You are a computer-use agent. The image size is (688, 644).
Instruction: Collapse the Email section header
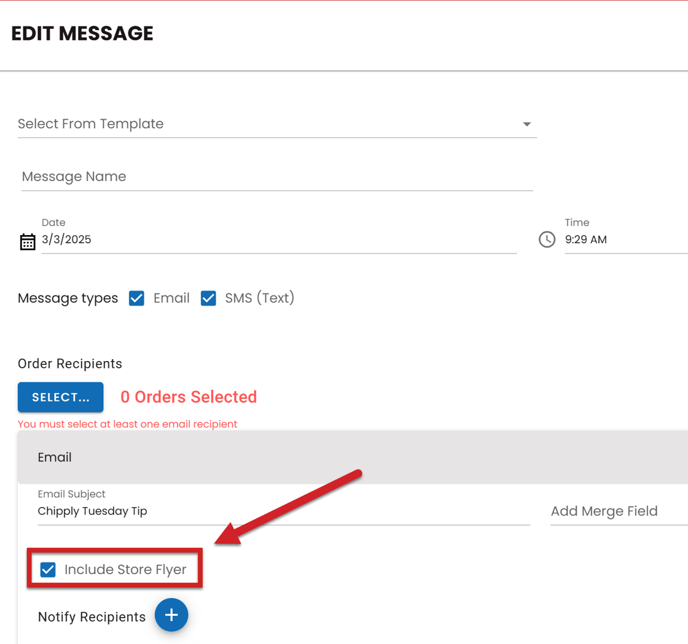pos(350,457)
